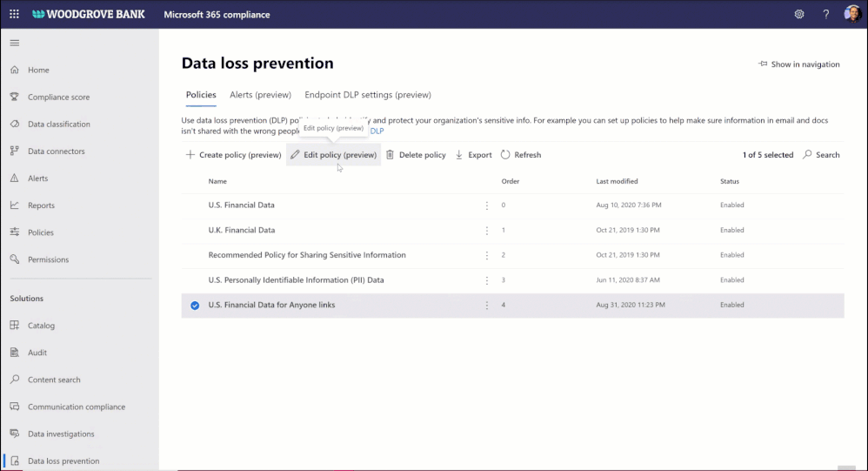Uncheck the U.S. Financial Data for Anyone links row
The image size is (868, 471).
[x=195, y=306]
